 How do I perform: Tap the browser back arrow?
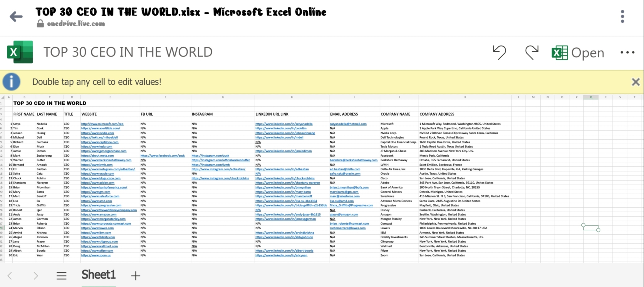tap(16, 16)
